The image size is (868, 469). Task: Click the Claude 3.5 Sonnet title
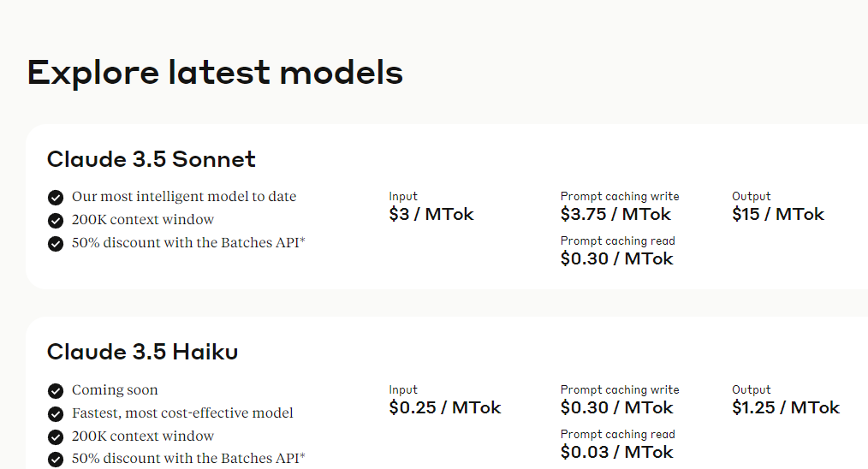(152, 159)
